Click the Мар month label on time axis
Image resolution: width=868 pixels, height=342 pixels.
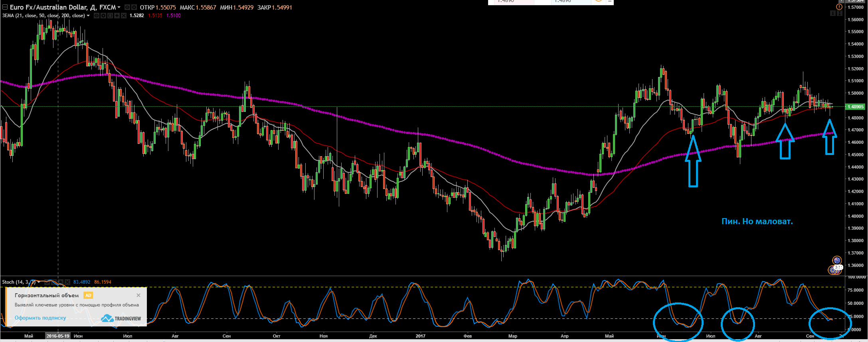(x=513, y=336)
